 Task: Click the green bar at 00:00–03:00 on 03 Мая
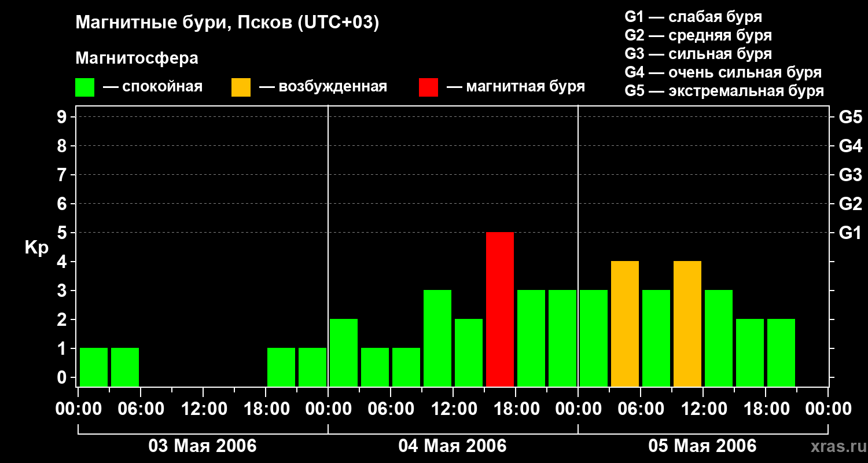coord(94,367)
